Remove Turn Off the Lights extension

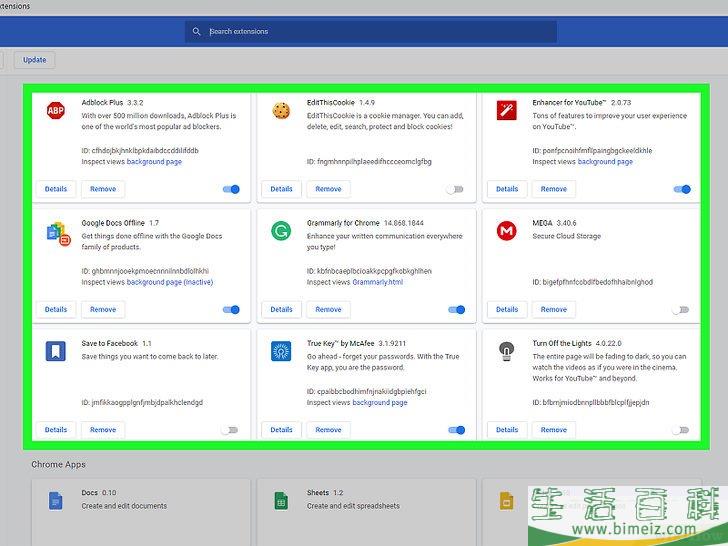coord(554,430)
